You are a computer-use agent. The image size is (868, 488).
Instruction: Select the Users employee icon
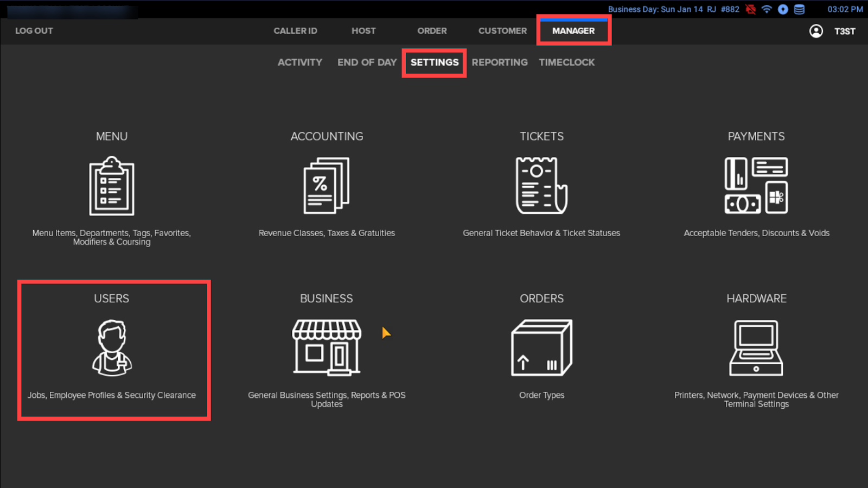pos(112,348)
